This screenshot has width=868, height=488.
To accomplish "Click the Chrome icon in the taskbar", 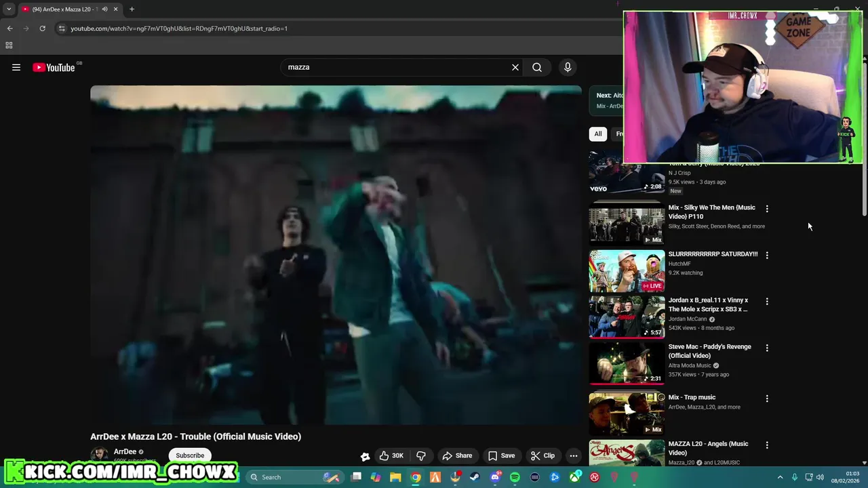I will [416, 477].
